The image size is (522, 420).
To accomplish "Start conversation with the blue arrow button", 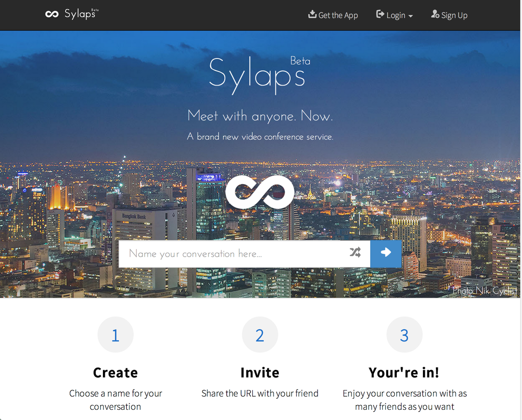I will click(x=386, y=254).
